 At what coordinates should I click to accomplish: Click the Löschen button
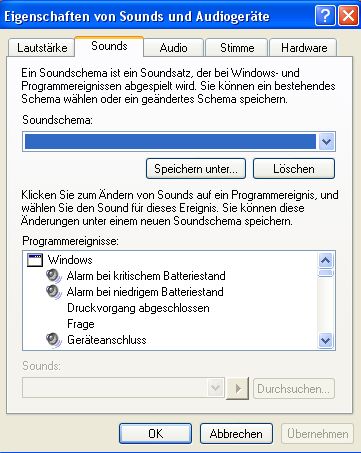(294, 169)
